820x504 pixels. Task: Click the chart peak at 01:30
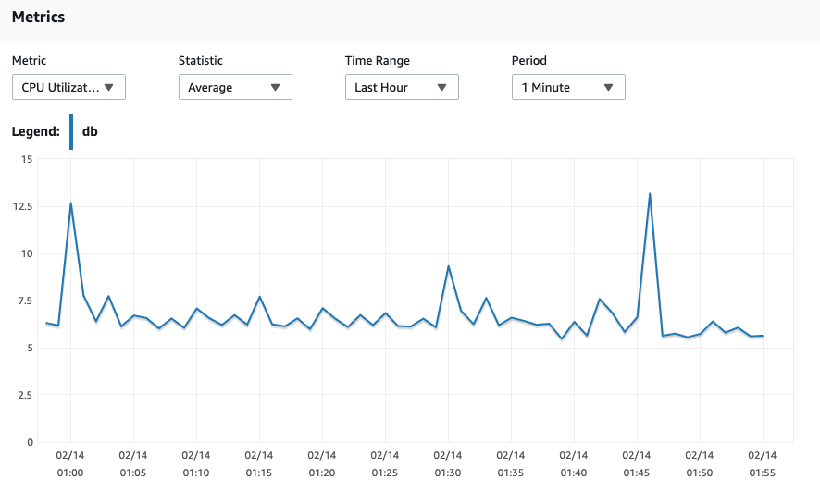tap(448, 266)
